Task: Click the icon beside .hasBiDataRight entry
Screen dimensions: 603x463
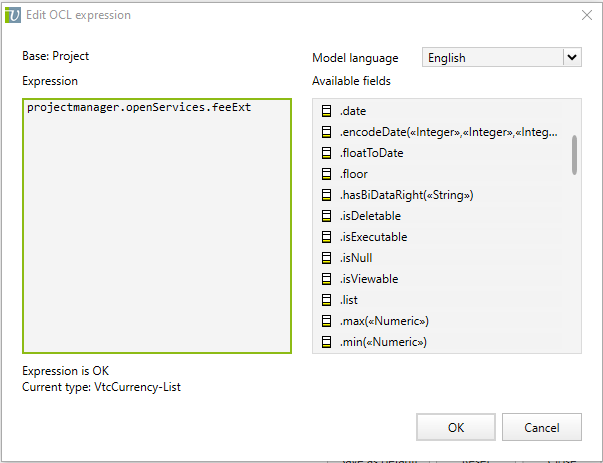Action: [x=326, y=195]
